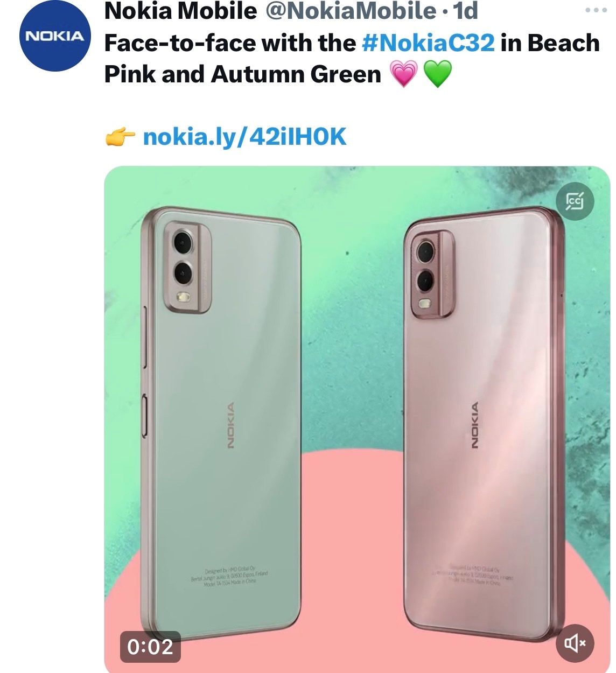This screenshot has width=616, height=673.
Task: Open the @NokiaMobile handle
Action: [x=351, y=11]
